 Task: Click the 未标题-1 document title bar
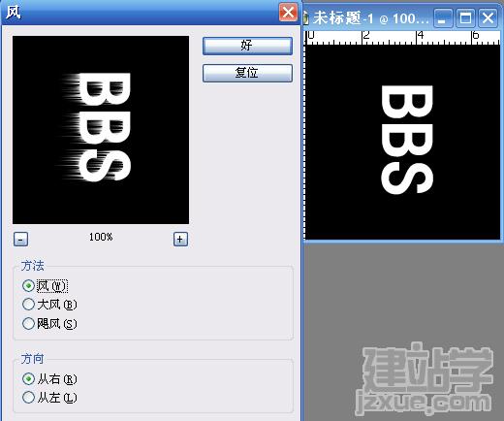click(x=367, y=17)
